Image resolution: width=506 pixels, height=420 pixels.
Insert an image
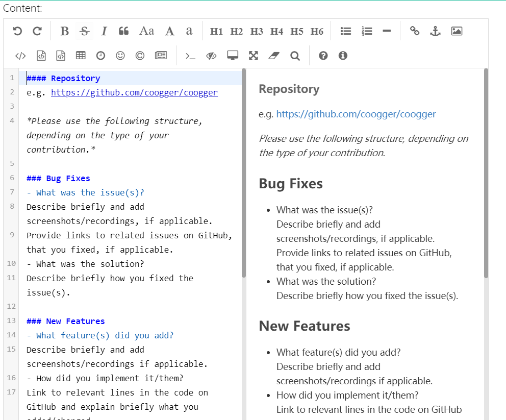pyautogui.click(x=457, y=31)
